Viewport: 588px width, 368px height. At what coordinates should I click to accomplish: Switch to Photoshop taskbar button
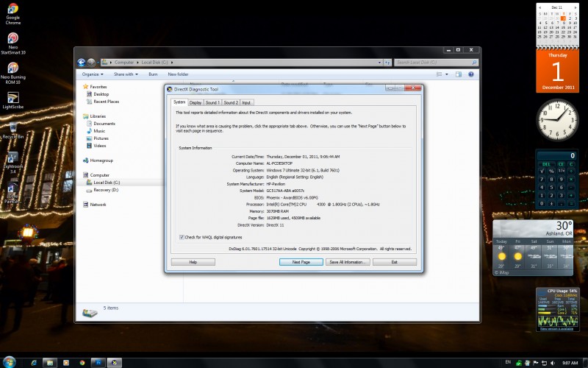[98, 362]
